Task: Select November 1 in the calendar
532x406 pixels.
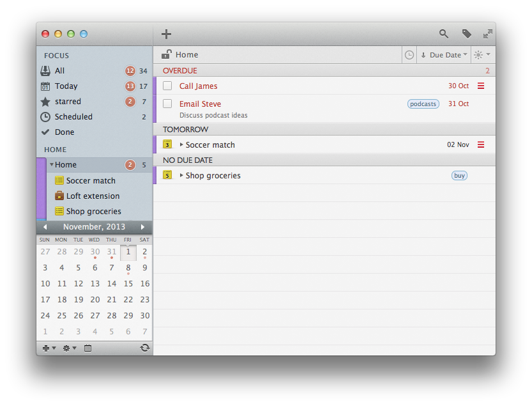Action: [128, 253]
